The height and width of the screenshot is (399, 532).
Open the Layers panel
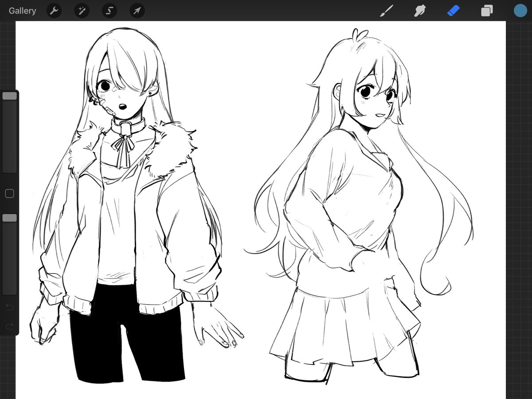tap(487, 11)
